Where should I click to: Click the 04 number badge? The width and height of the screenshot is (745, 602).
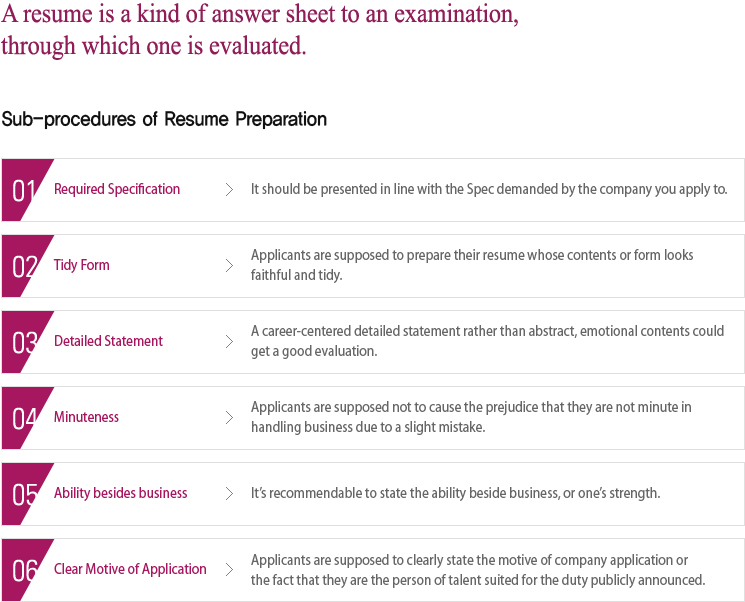coord(24,418)
